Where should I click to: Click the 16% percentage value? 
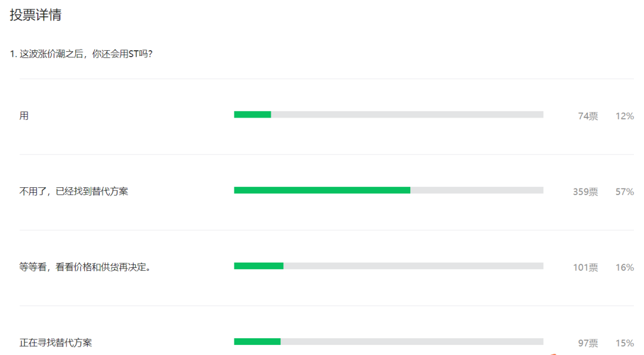pyautogui.click(x=624, y=267)
